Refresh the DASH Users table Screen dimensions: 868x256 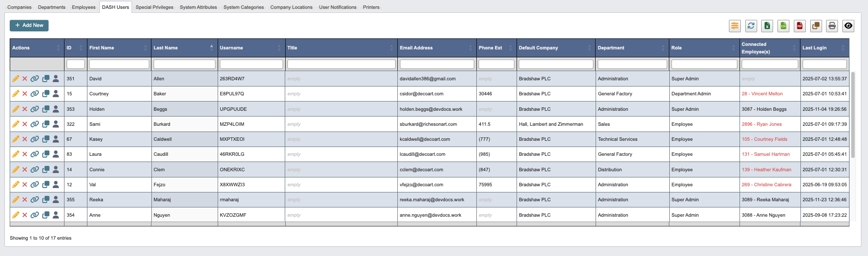point(751,26)
